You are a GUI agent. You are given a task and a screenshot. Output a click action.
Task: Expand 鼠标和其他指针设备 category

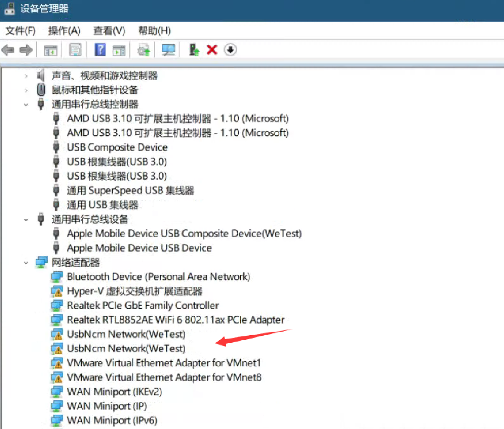(x=27, y=90)
